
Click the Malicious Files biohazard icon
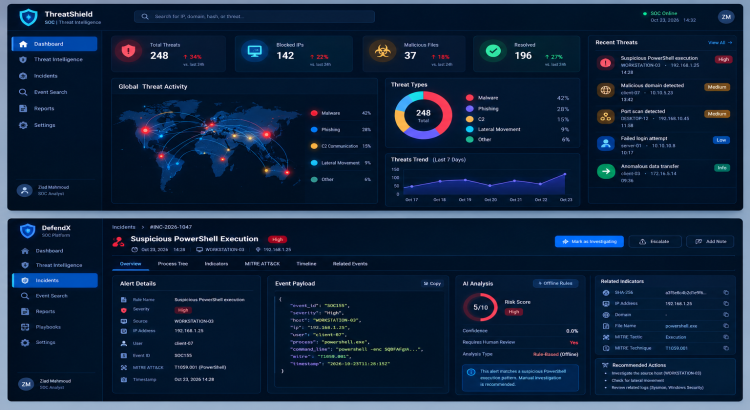click(x=382, y=51)
